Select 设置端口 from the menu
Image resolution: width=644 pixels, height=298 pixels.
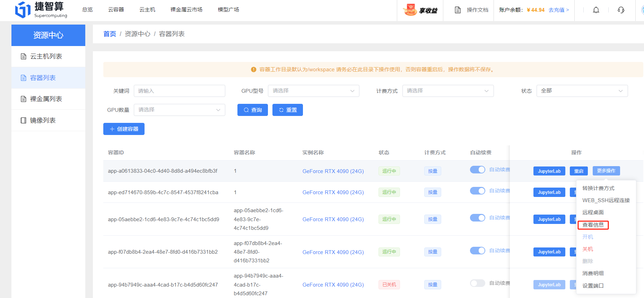click(x=593, y=286)
